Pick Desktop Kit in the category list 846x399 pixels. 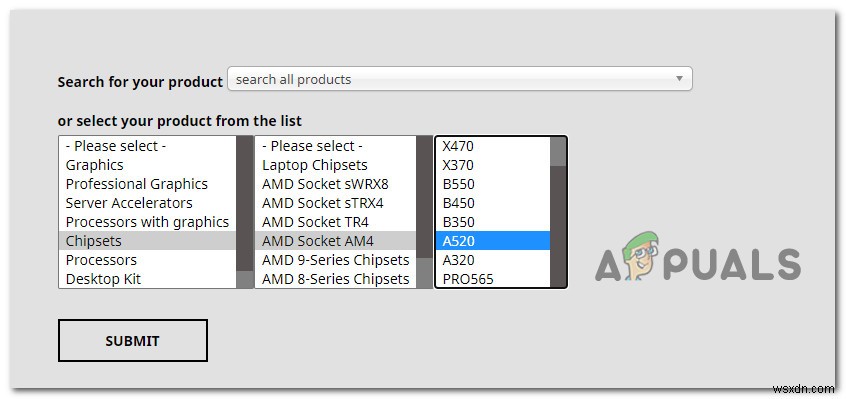pyautogui.click(x=147, y=279)
